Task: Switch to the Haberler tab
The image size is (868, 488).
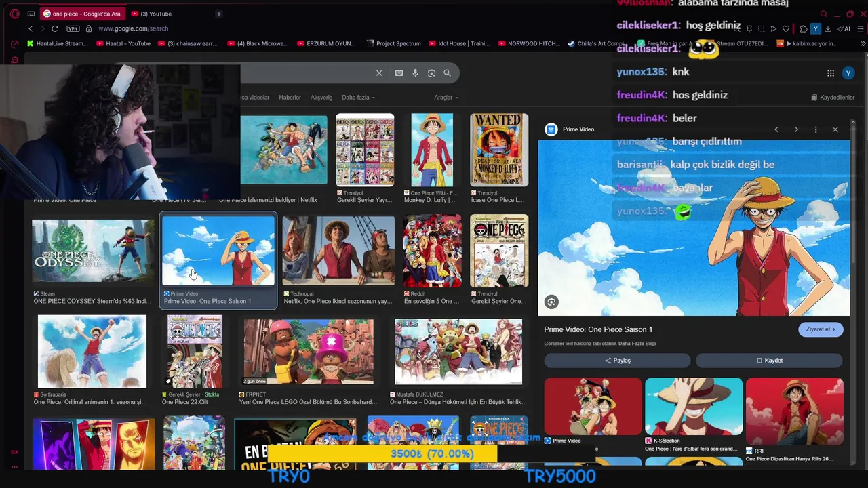Action: click(x=290, y=98)
